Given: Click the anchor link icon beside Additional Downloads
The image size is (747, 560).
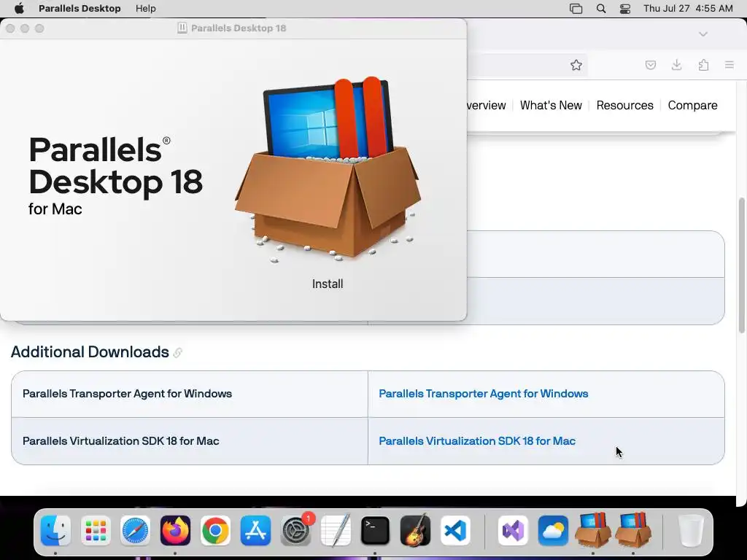Looking at the screenshot, I should 178,353.
